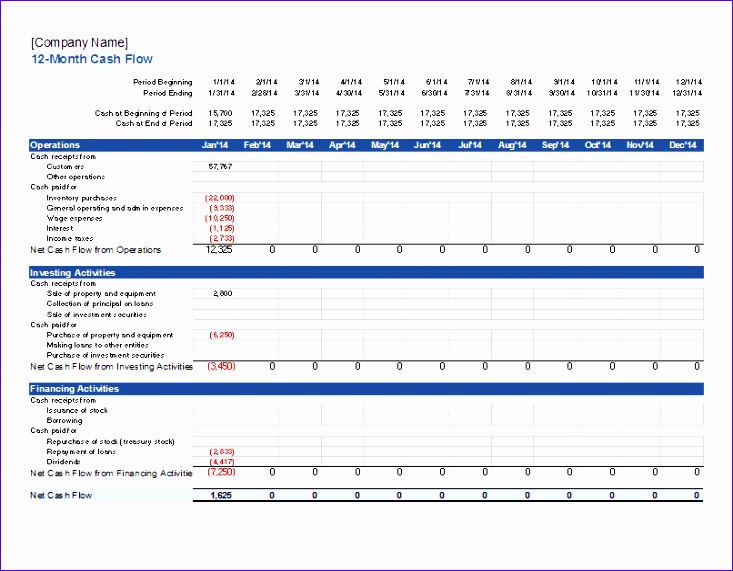Select Purchase of investment securities label
733x571 pixels.
(x=106, y=355)
